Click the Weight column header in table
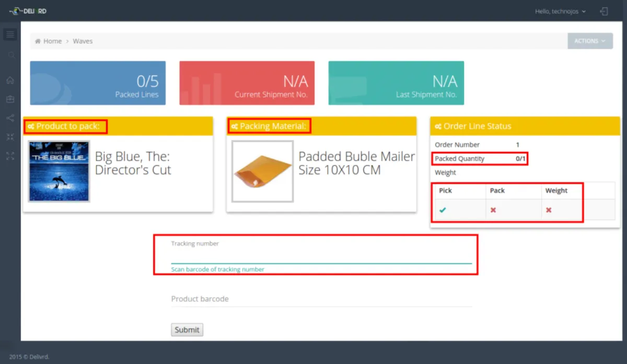This screenshot has width=627, height=364. pos(556,191)
